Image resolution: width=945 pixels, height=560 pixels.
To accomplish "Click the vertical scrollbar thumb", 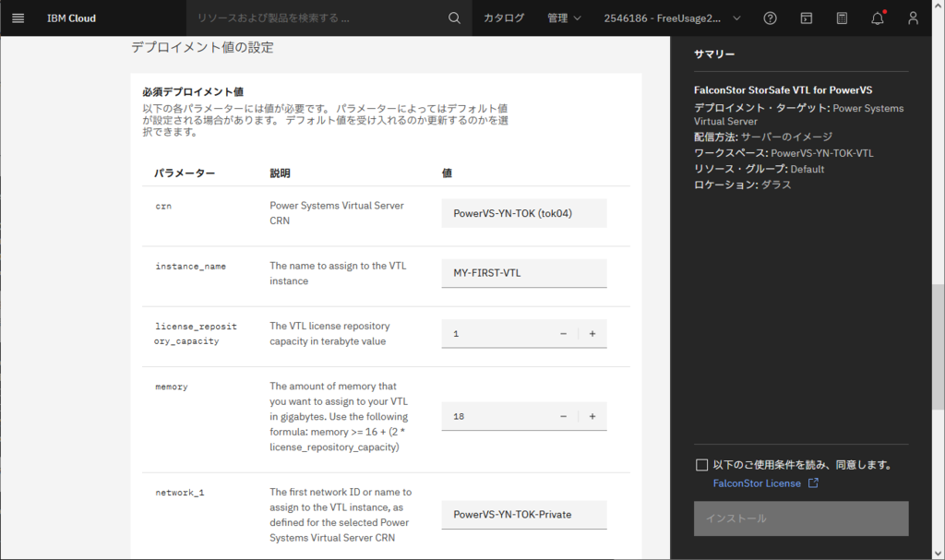I will pos(939,347).
